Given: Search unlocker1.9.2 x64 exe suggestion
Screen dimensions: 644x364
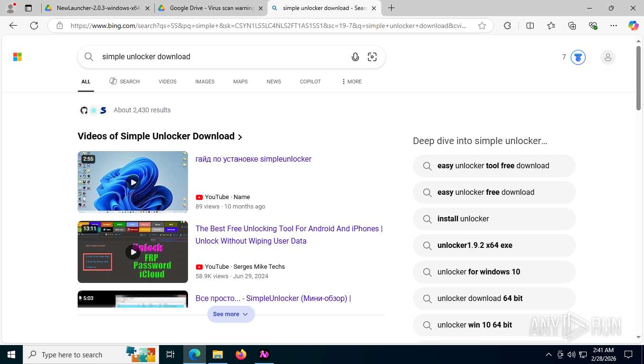Looking at the screenshot, I should pos(494,246).
